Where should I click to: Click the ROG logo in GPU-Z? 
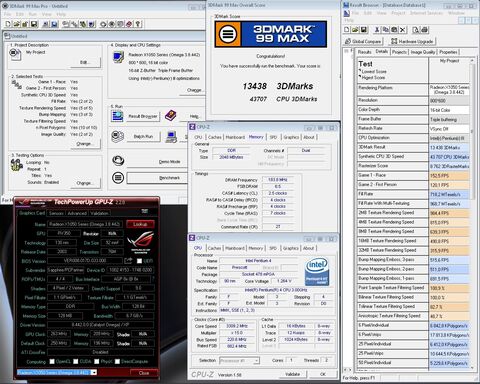140,242
